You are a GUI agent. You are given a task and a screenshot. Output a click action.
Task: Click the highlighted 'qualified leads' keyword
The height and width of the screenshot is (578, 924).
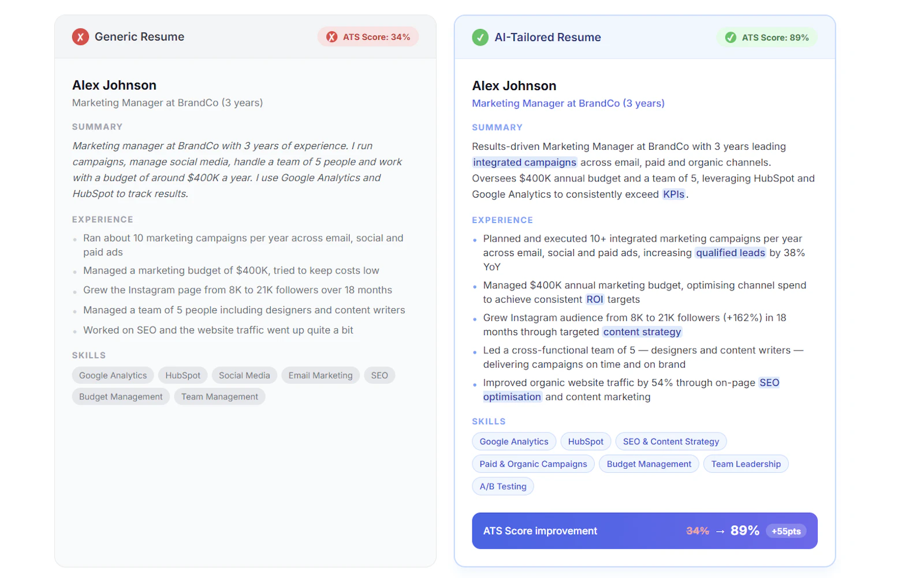coord(731,253)
